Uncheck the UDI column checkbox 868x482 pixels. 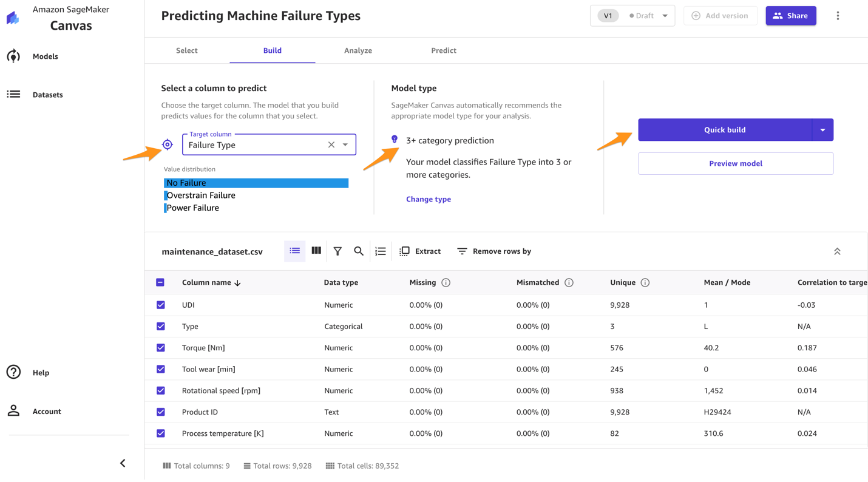(x=161, y=305)
